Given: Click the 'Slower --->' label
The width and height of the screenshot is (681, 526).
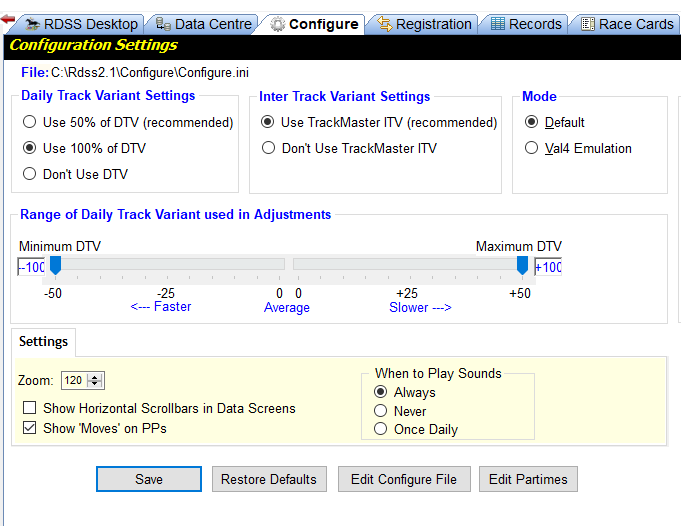Looking at the screenshot, I should (x=420, y=308).
